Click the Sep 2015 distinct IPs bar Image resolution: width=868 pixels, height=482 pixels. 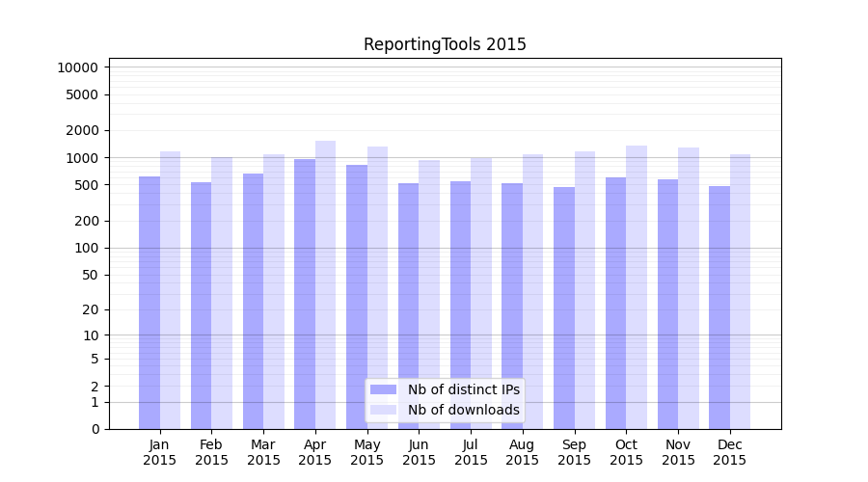(564, 308)
